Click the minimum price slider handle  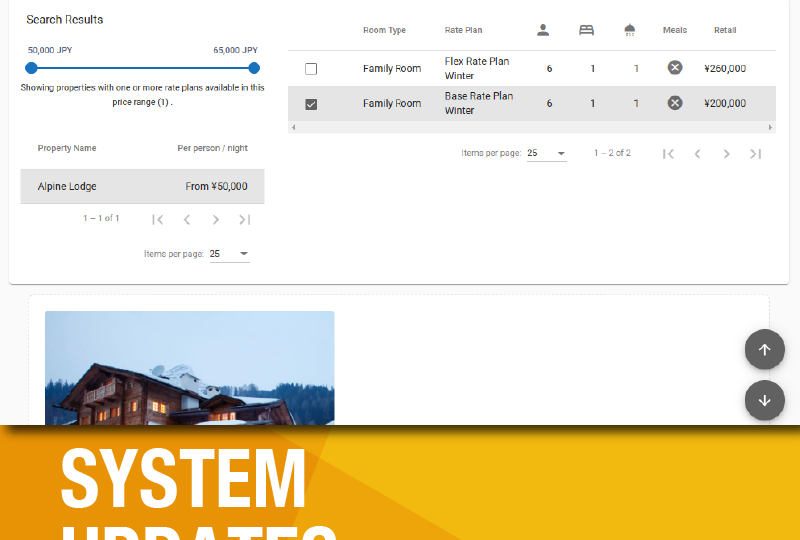(x=31, y=68)
